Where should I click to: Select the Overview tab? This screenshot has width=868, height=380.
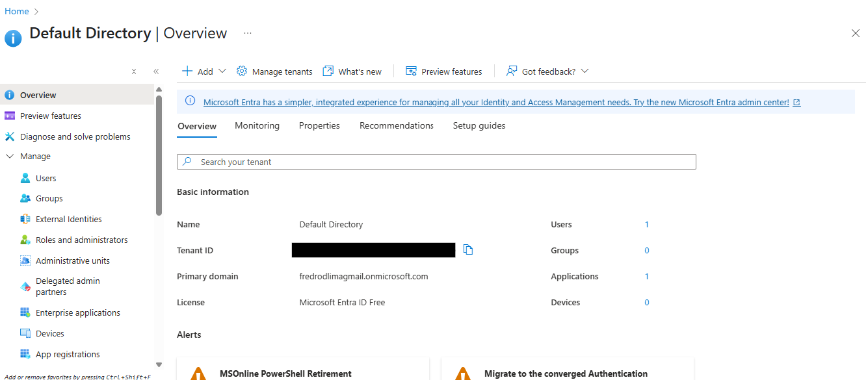[197, 126]
